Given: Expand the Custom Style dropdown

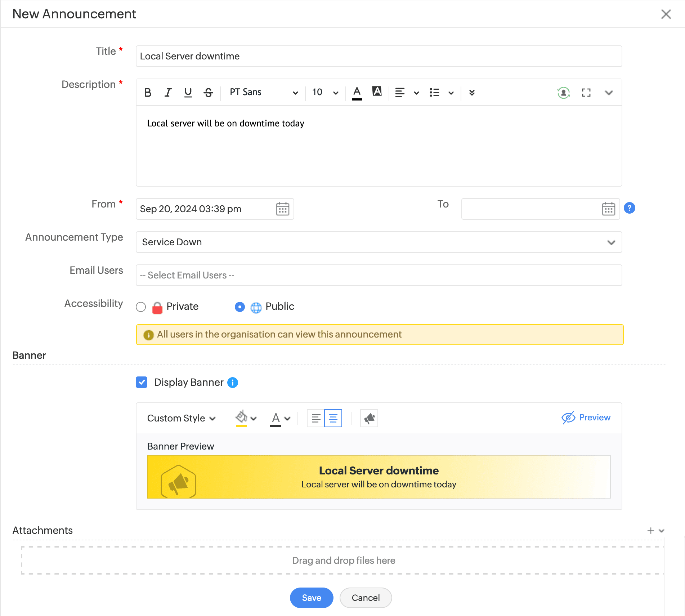Looking at the screenshot, I should [x=181, y=418].
